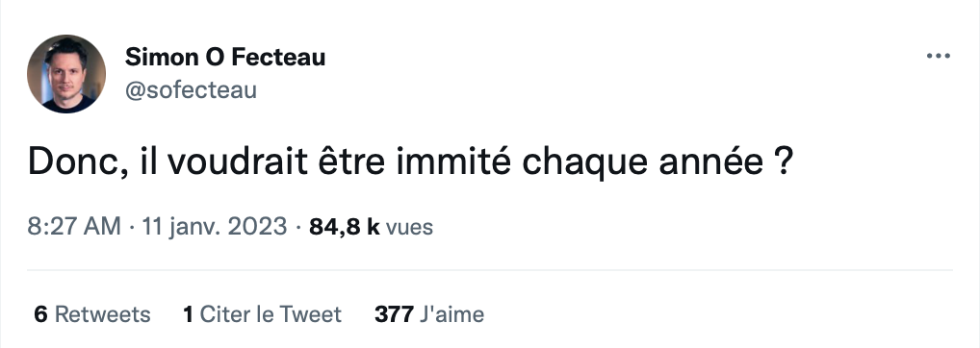The width and height of the screenshot is (980, 348).
Task: Click the bold 84,8 k figure
Action: tap(345, 227)
